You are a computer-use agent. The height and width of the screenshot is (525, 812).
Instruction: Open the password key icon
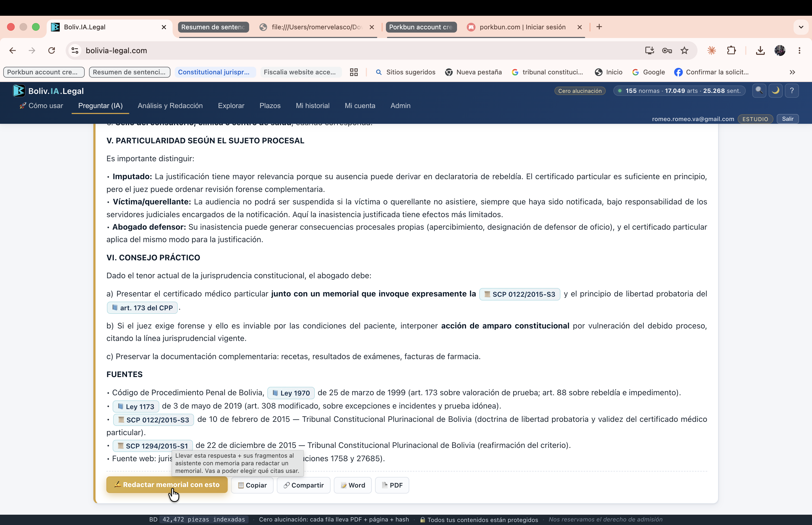[x=667, y=50]
